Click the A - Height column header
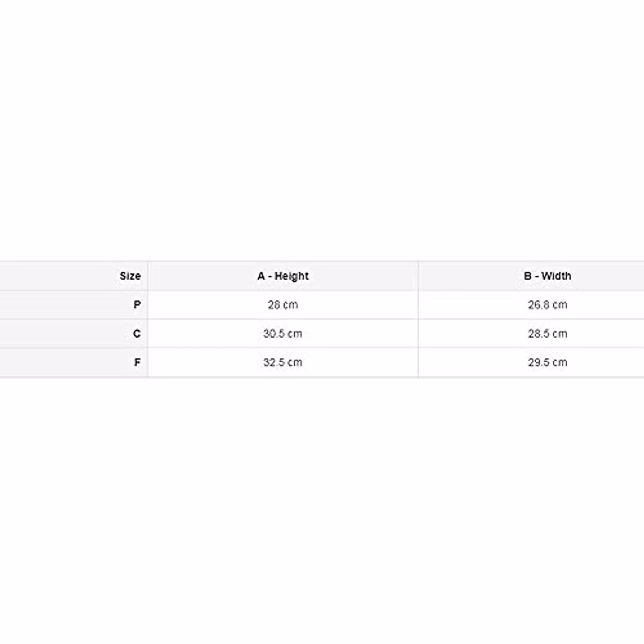 pyautogui.click(x=283, y=276)
